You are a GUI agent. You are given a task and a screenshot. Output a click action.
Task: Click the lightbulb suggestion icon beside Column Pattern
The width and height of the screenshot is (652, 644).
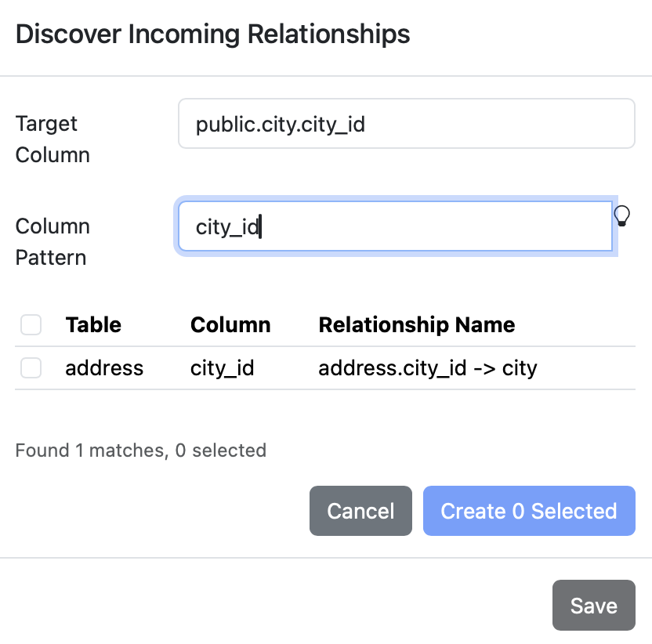pyautogui.click(x=623, y=216)
